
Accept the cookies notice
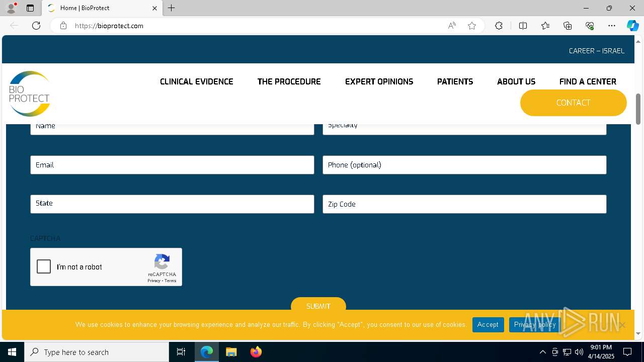click(x=488, y=325)
